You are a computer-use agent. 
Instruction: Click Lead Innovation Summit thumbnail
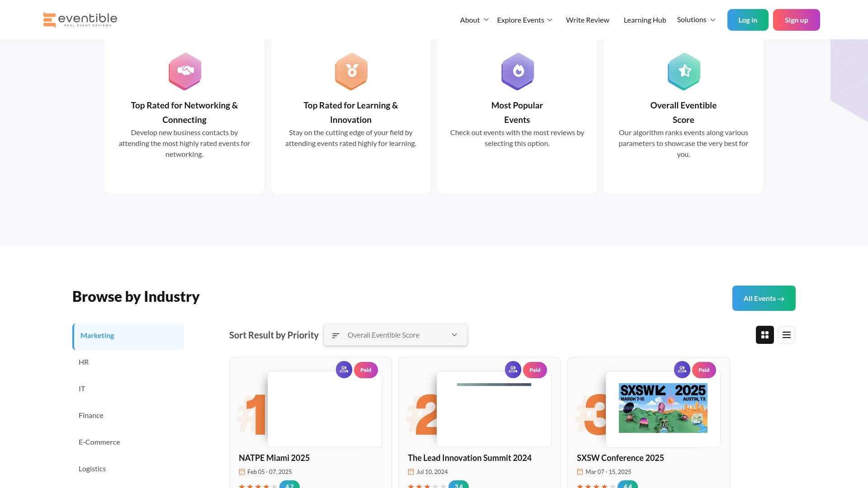(x=494, y=409)
